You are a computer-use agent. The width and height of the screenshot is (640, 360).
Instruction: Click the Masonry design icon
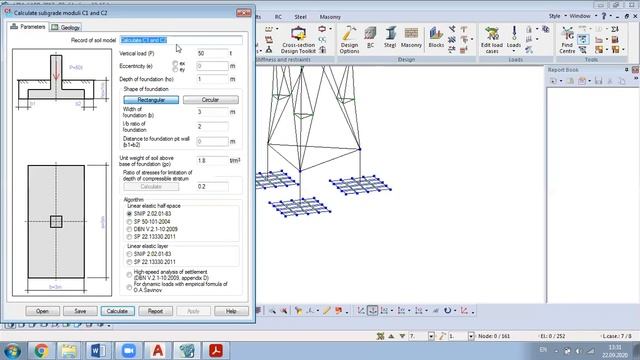[411, 38]
